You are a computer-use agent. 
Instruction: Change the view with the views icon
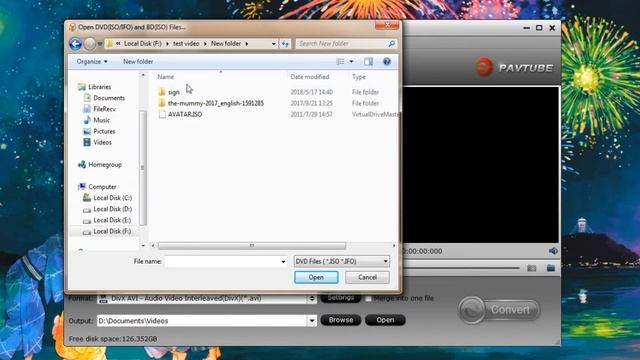click(x=340, y=62)
